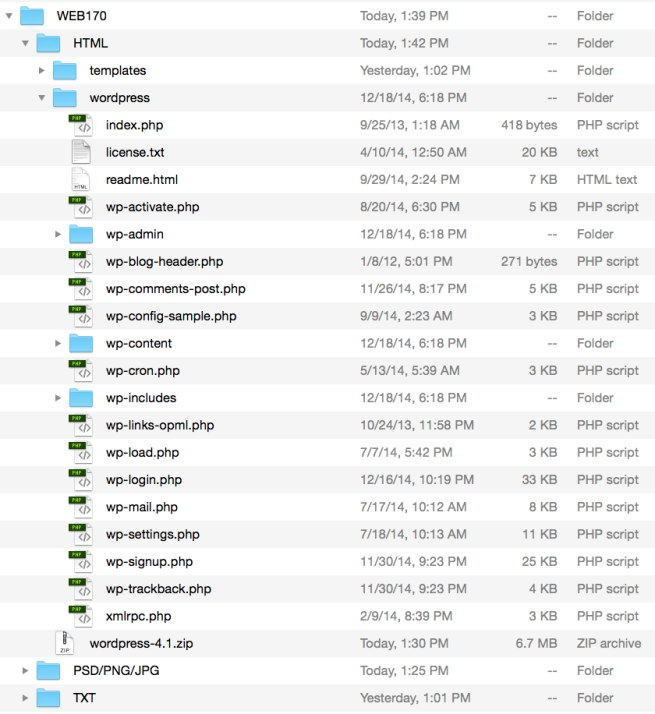
Task: Expand the wp-content folder disclosure triangle
Action: click(58, 343)
